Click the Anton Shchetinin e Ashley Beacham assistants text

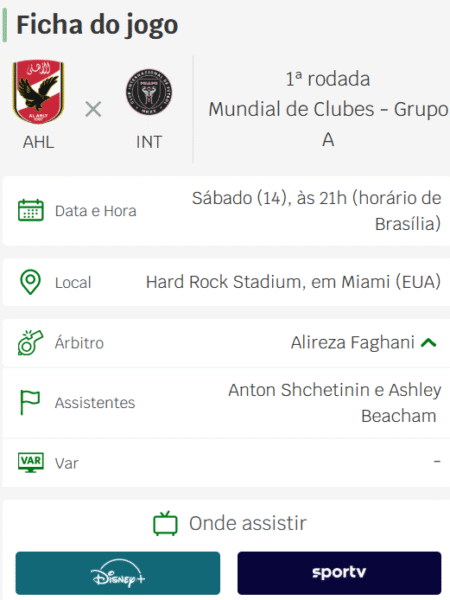[334, 403]
